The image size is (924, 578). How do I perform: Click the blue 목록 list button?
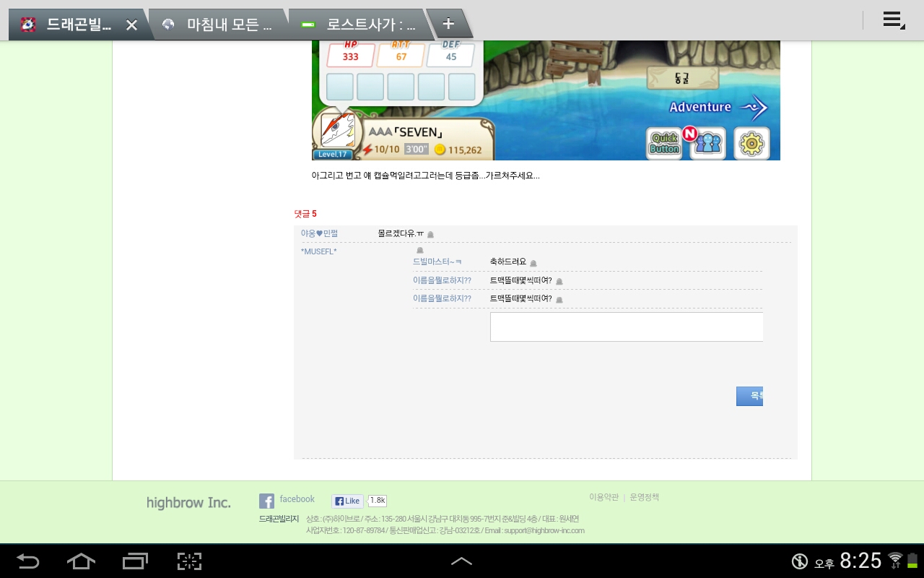pyautogui.click(x=750, y=396)
